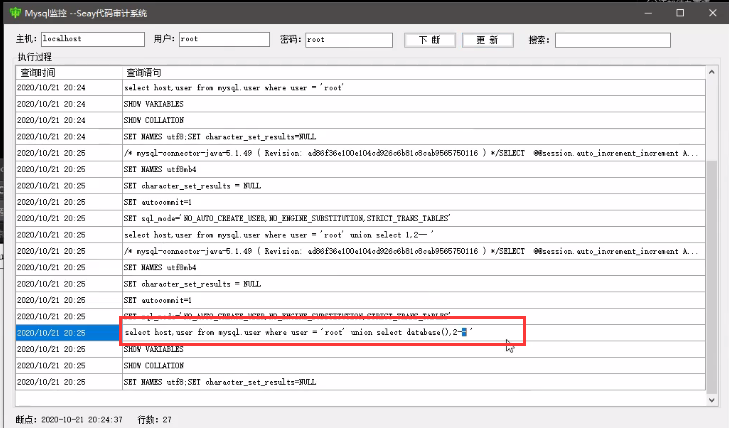This screenshot has height=428, width=729.
Task: Sort by the 查询时间 column header
Action: pyautogui.click(x=68, y=73)
